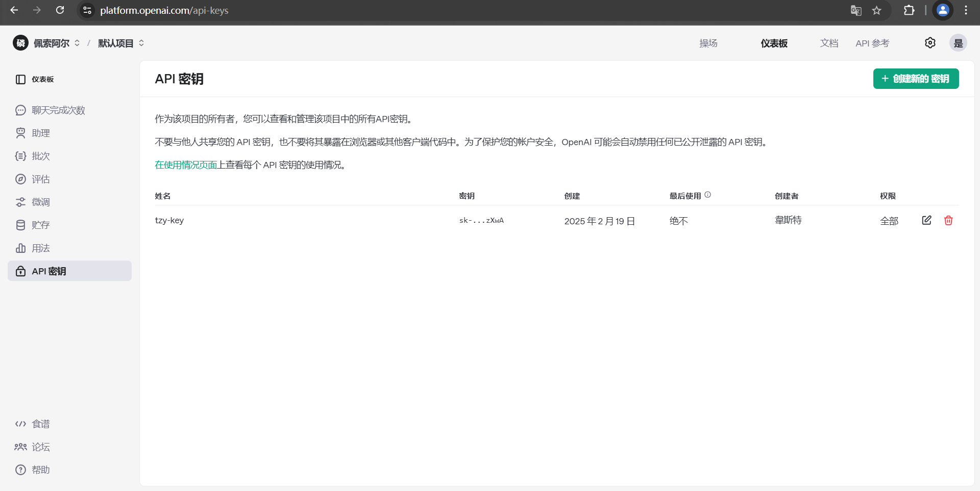980x491 pixels.
Task: Open 帮助 in the sidebar
Action: point(70,470)
